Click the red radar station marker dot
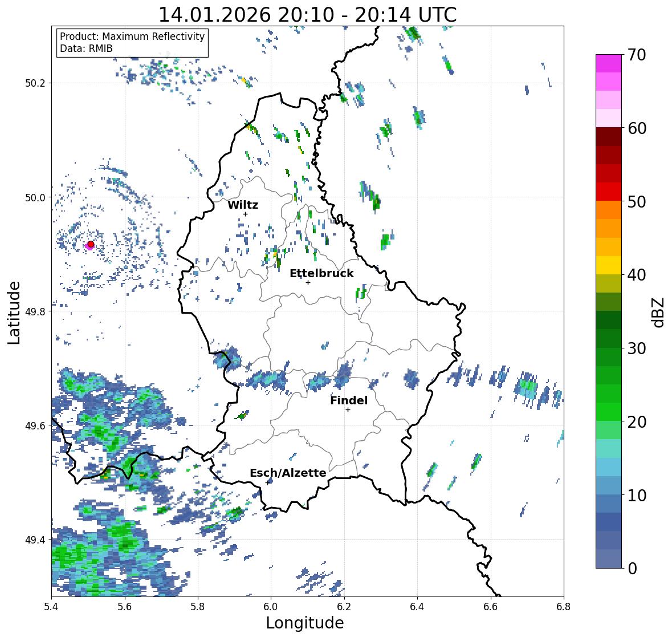Screen dimensions: 672x637 [91, 244]
